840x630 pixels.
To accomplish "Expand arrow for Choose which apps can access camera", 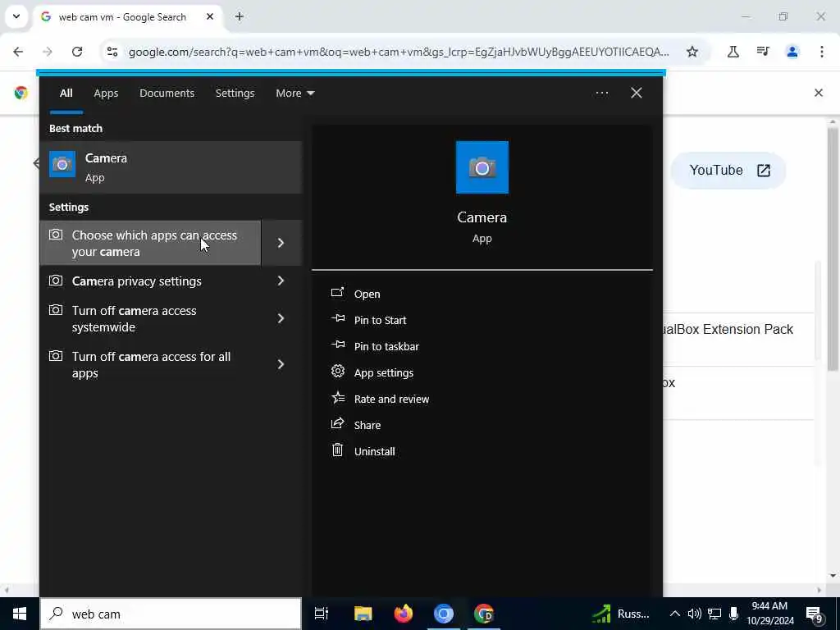I will pos(281,243).
